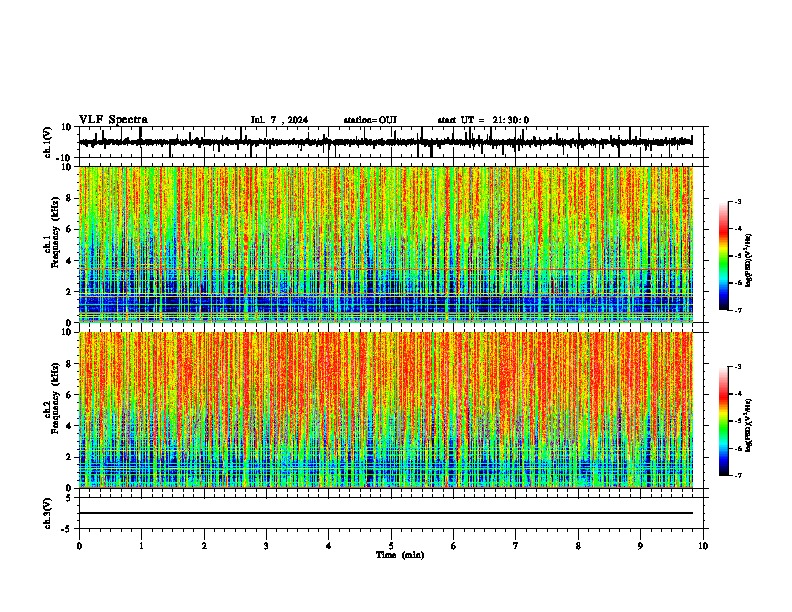Viewport: 792px width, 612px height.
Task: Click the 'ch.3(V)' axis label
Action: pos(48,513)
